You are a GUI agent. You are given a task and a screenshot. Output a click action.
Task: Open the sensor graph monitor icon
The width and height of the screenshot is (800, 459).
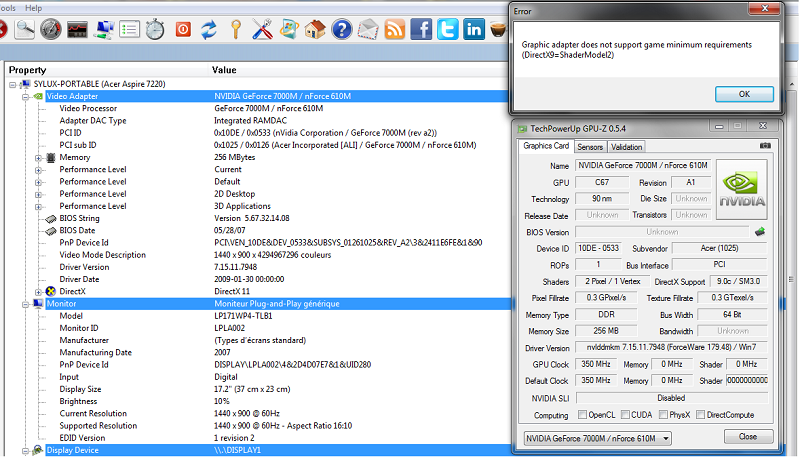77,30
